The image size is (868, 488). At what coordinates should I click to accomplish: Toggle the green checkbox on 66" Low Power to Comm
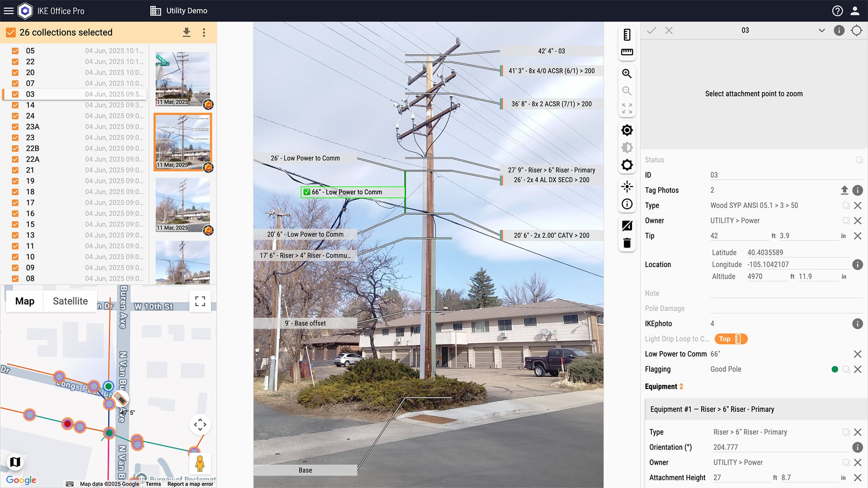point(307,192)
